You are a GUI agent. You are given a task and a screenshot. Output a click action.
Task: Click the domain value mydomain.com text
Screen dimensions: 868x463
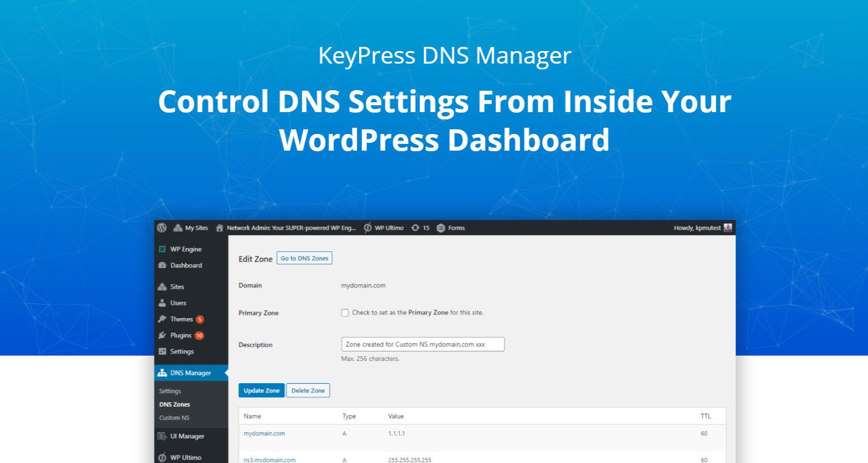(363, 286)
